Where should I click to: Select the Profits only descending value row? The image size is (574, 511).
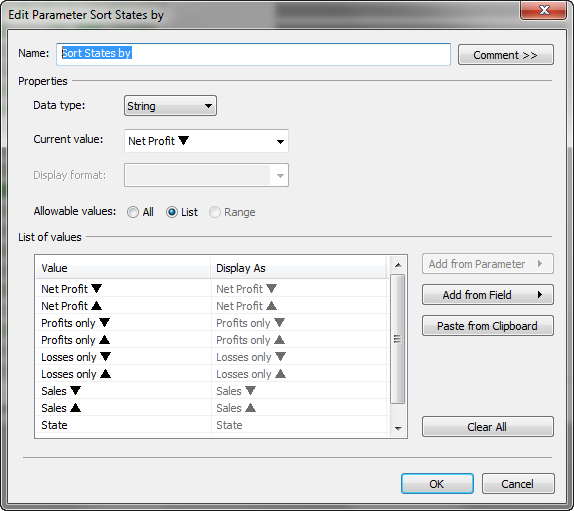(x=211, y=323)
